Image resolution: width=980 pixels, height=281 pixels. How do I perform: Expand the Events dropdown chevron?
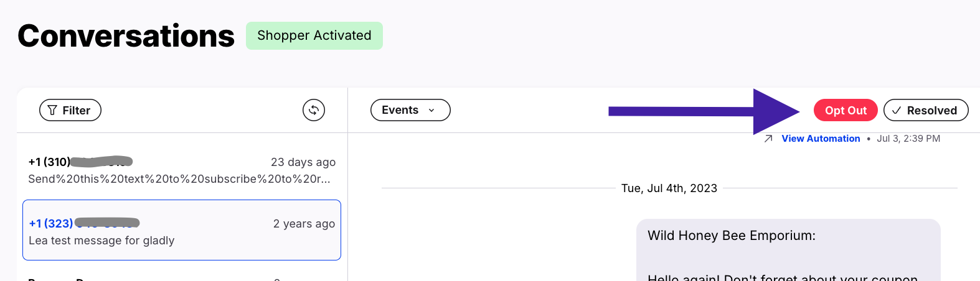coord(431,111)
